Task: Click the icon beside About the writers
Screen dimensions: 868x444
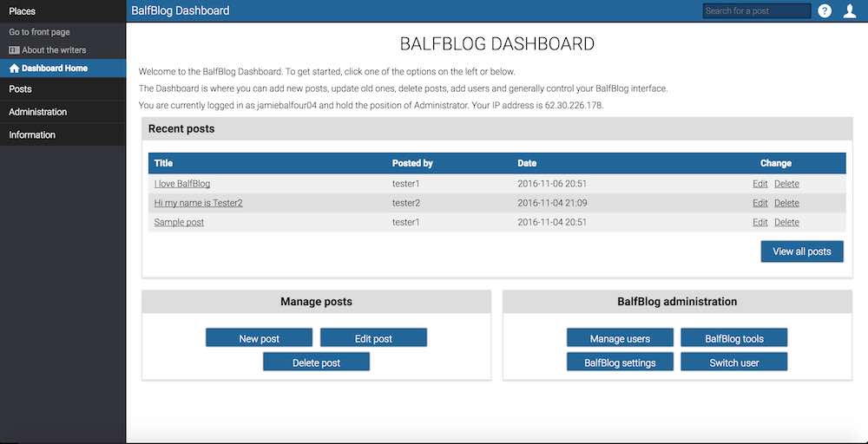Action: click(14, 50)
